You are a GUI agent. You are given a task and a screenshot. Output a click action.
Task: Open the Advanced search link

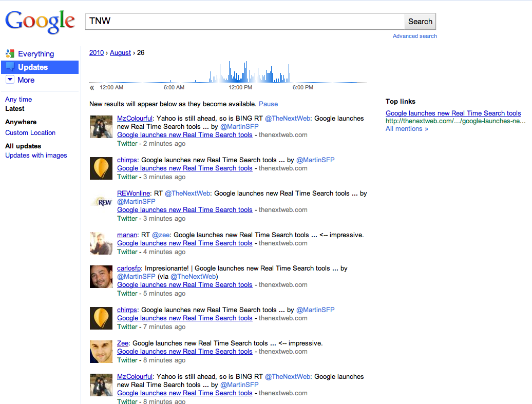(414, 36)
